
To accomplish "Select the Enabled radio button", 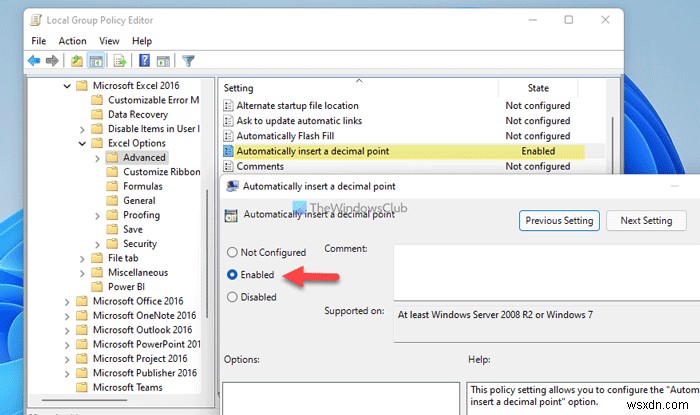I will click(x=232, y=274).
